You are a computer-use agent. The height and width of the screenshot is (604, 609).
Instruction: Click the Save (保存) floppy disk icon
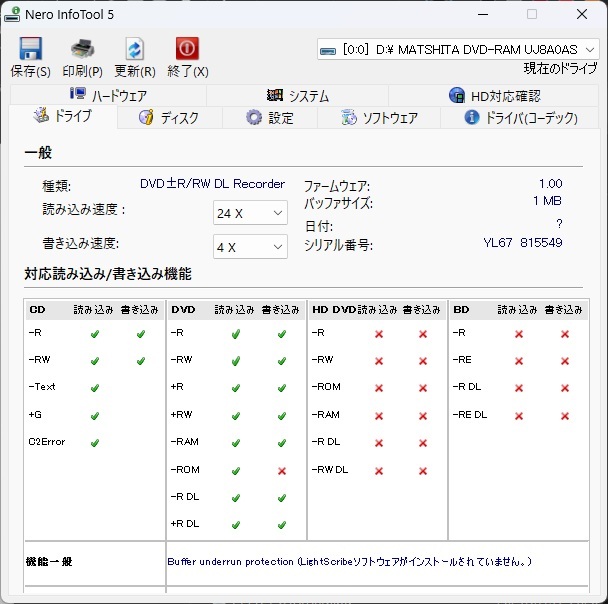pyautogui.click(x=30, y=49)
